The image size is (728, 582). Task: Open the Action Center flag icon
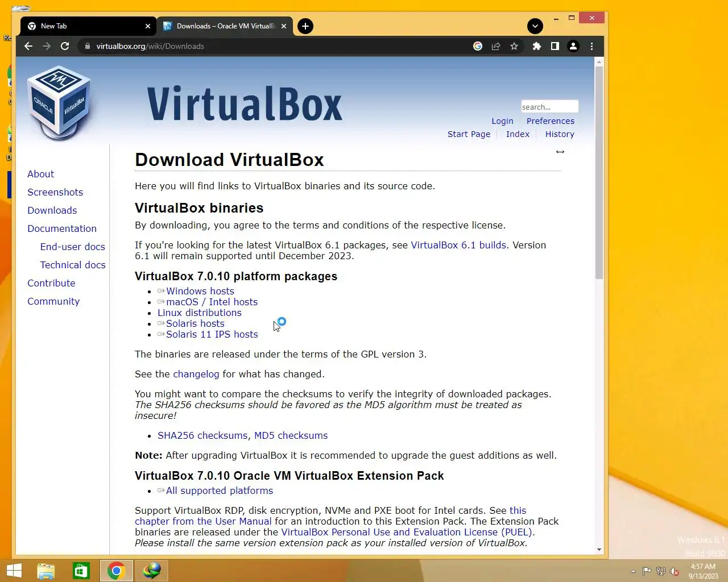pos(647,571)
